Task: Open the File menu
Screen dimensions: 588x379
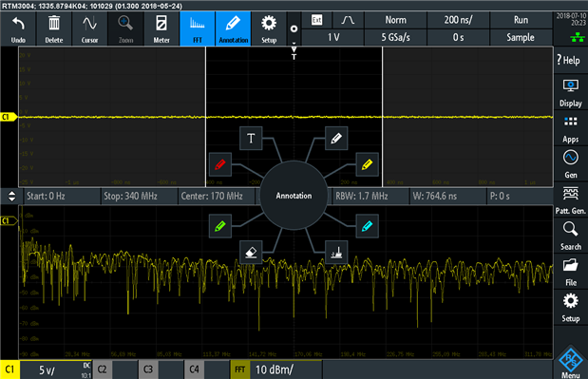Action: tap(570, 272)
